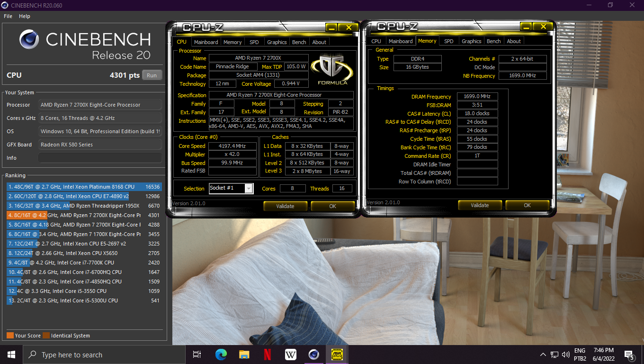Open the Wikipedia app from taskbar
The image size is (644, 364).
[290, 355]
